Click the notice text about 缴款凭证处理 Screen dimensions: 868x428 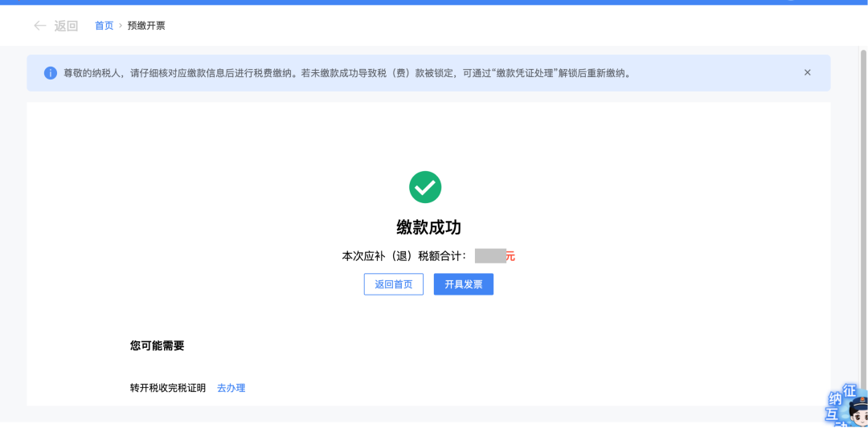coord(347,73)
